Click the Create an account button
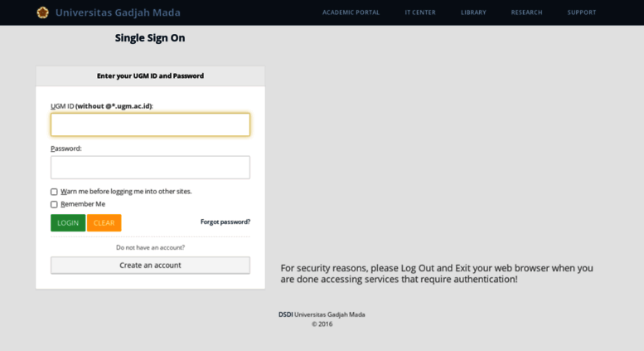This screenshot has height=351, width=644. pos(150,265)
